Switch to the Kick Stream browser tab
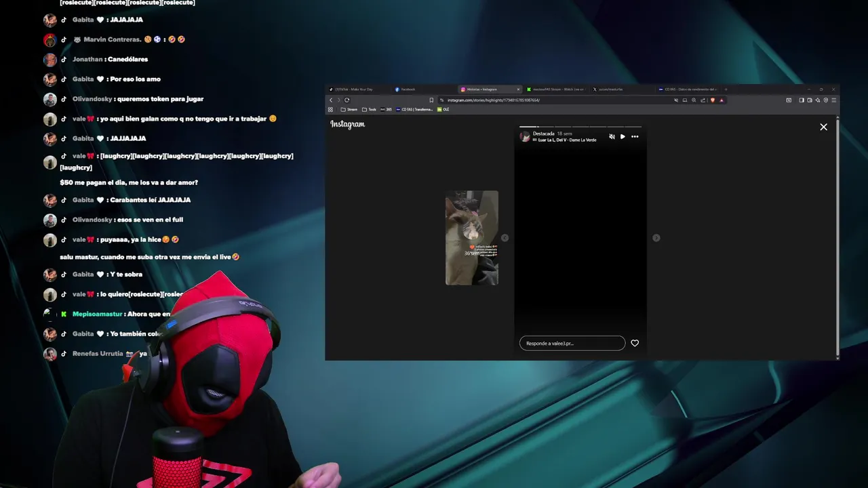Screen dimensions: 868x488 pos(557,89)
